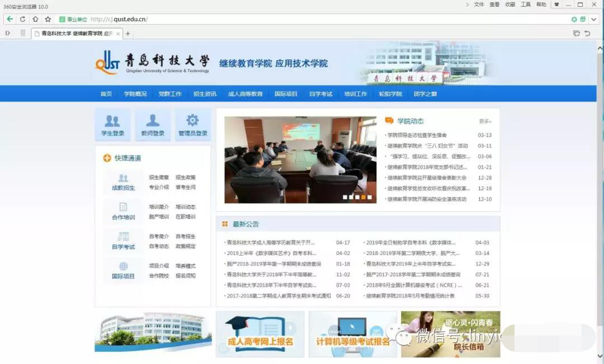
Task: Open 学生登录 student login
Action: pyautogui.click(x=112, y=125)
